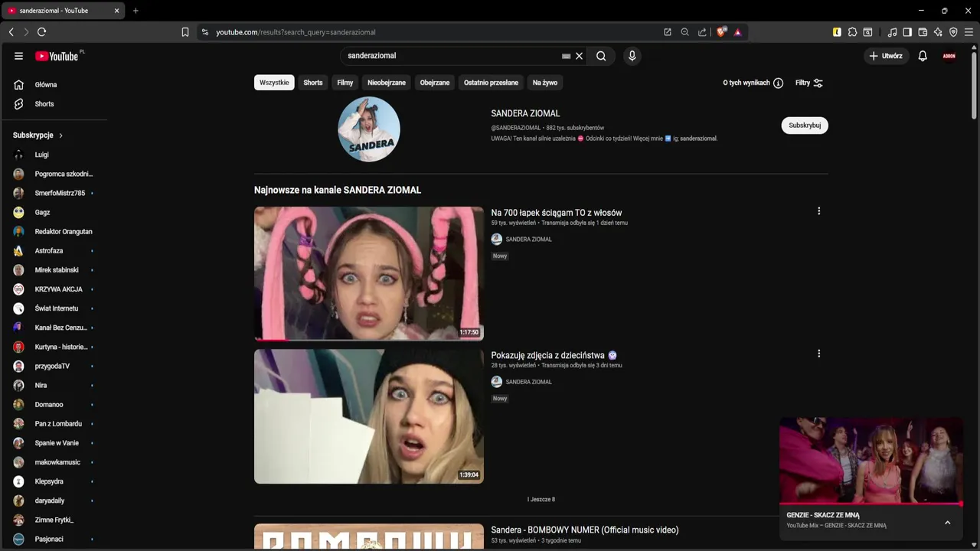Open browser extensions puzzle icon

pos(852,32)
